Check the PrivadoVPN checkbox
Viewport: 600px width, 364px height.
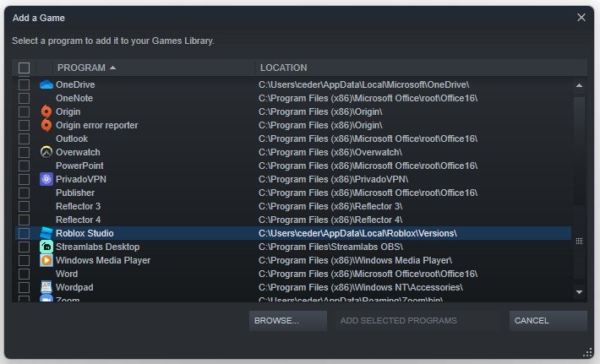point(25,179)
